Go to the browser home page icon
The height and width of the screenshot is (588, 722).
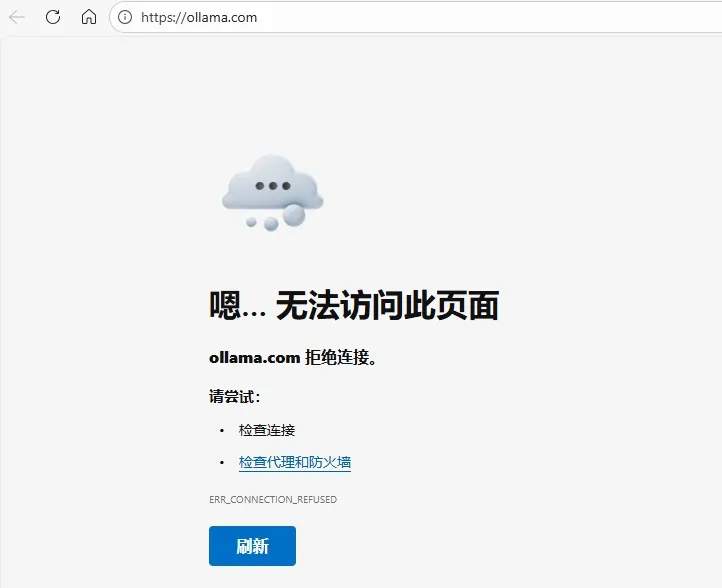89,17
